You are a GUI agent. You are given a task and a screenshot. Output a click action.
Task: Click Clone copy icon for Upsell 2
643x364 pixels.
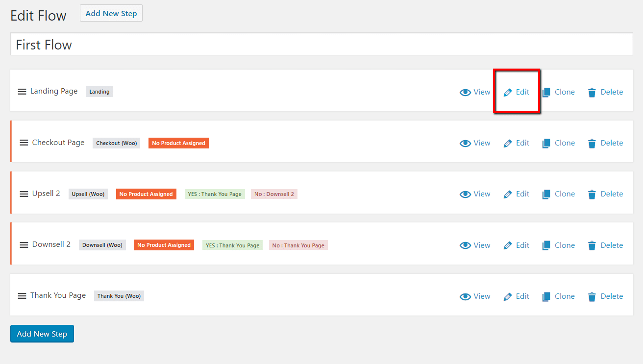click(x=546, y=194)
